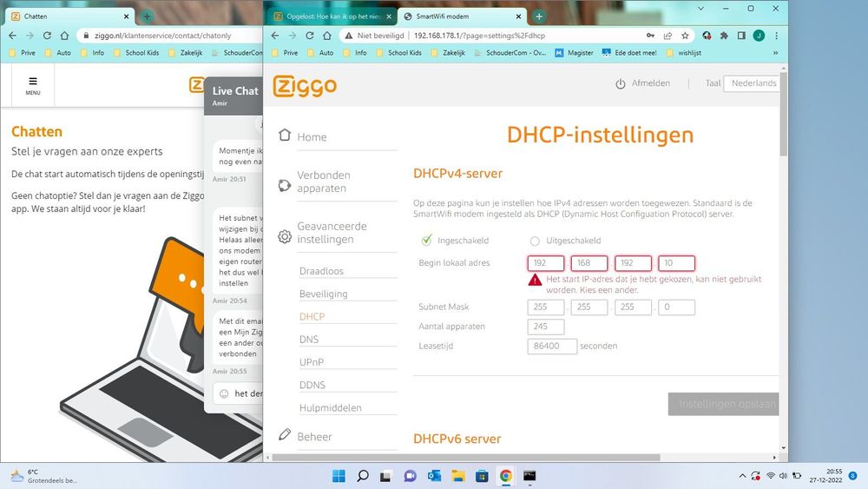Click the first IP octet field 192
868x489 pixels.
coord(546,263)
